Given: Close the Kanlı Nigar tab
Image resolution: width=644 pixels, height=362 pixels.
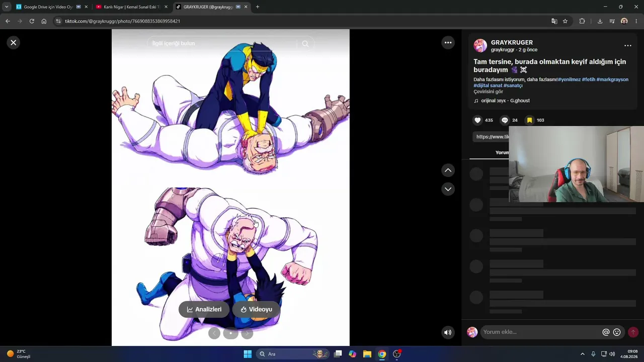Looking at the screenshot, I should tap(166, 7).
